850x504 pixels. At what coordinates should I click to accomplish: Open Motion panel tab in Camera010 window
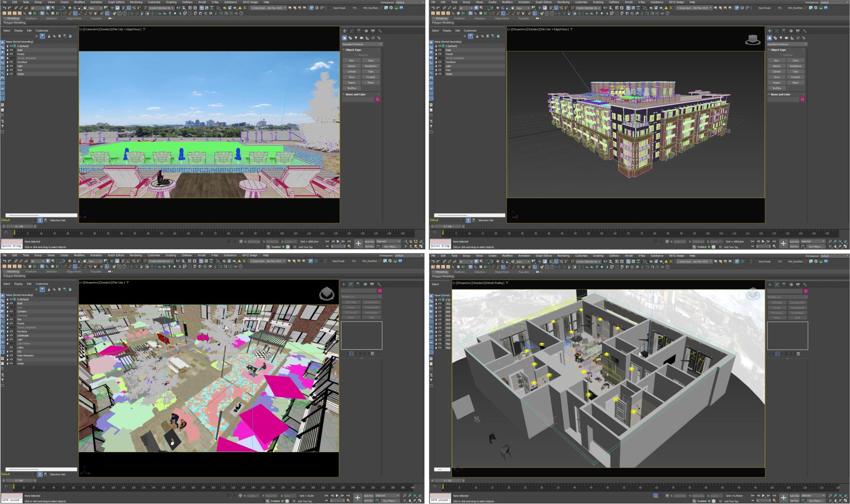pos(366,31)
